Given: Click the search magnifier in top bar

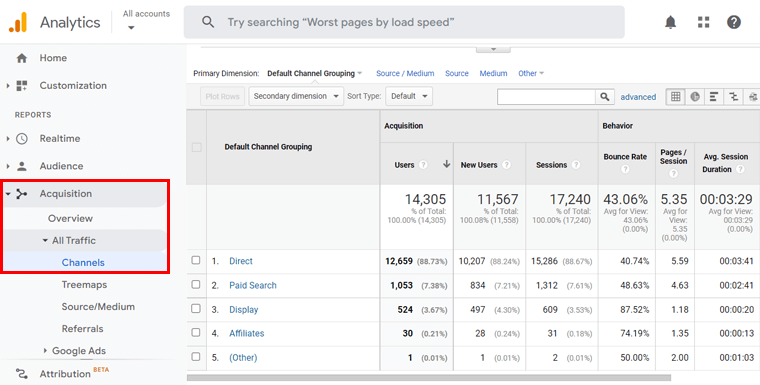Looking at the screenshot, I should click(x=208, y=22).
